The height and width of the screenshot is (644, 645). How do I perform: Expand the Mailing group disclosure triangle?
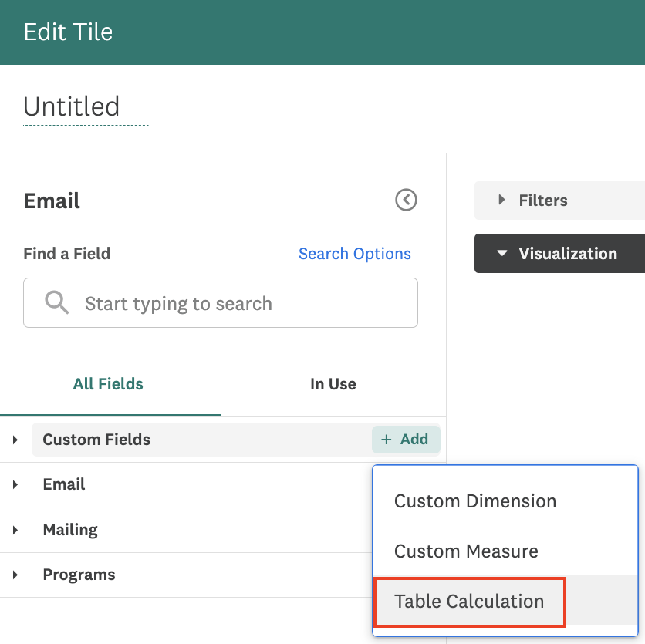pyautogui.click(x=15, y=530)
